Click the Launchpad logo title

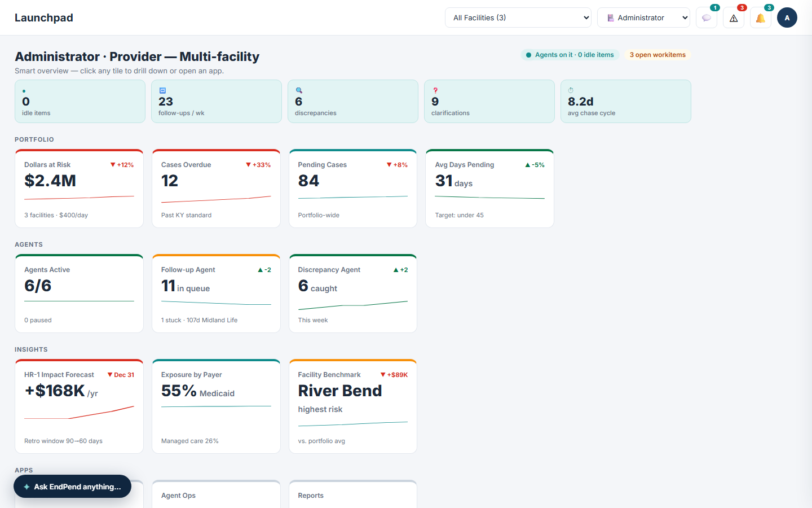point(44,17)
